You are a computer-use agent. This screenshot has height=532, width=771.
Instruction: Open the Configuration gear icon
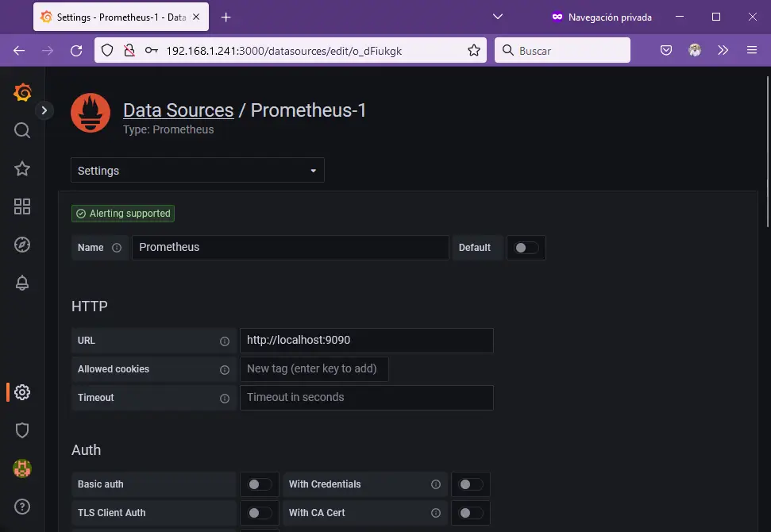click(22, 392)
